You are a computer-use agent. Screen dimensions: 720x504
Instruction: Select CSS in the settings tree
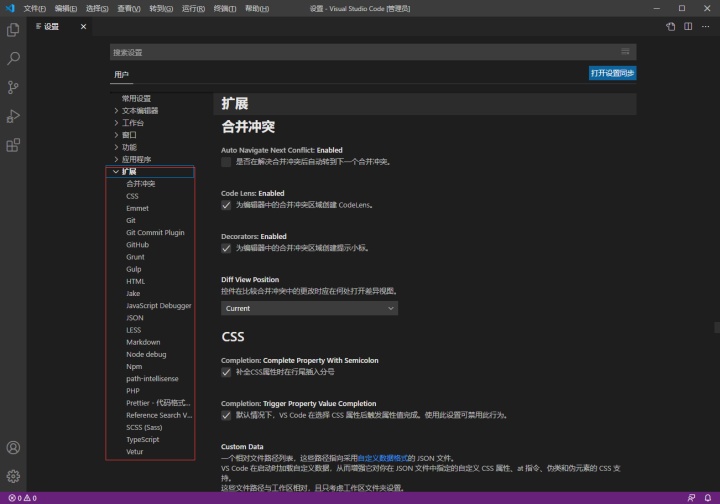[x=132, y=196]
